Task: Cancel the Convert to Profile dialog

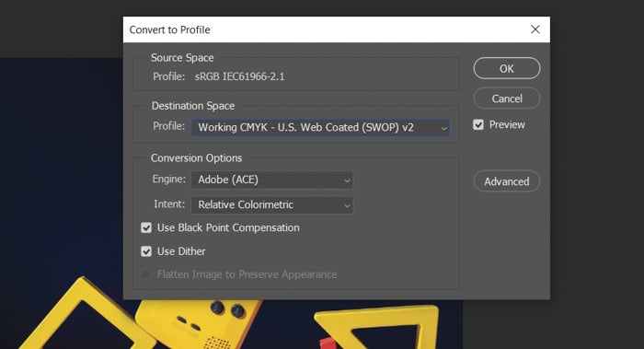Action: click(506, 99)
